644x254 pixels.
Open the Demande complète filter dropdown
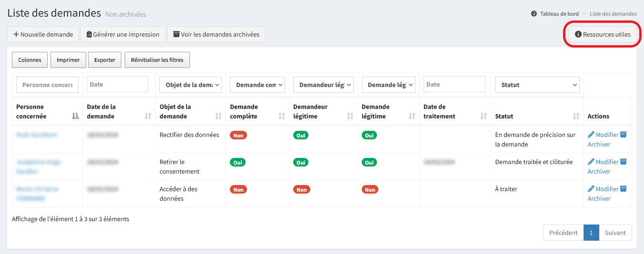pos(257,85)
